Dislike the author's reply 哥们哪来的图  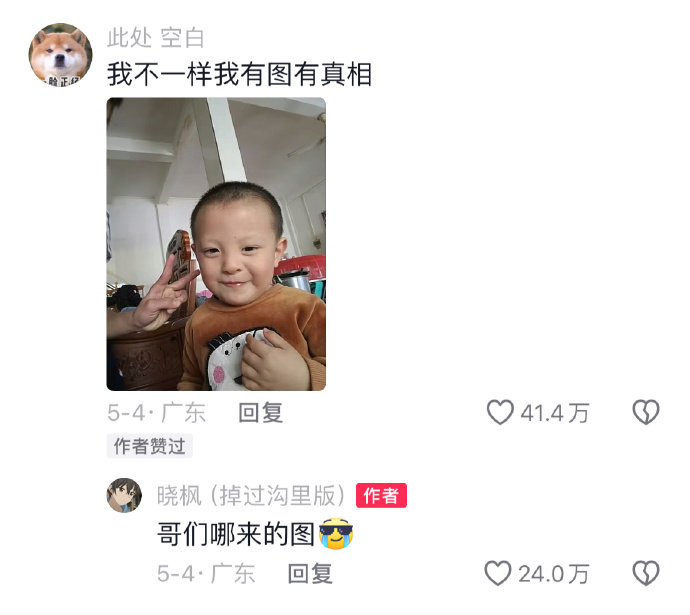point(646,573)
